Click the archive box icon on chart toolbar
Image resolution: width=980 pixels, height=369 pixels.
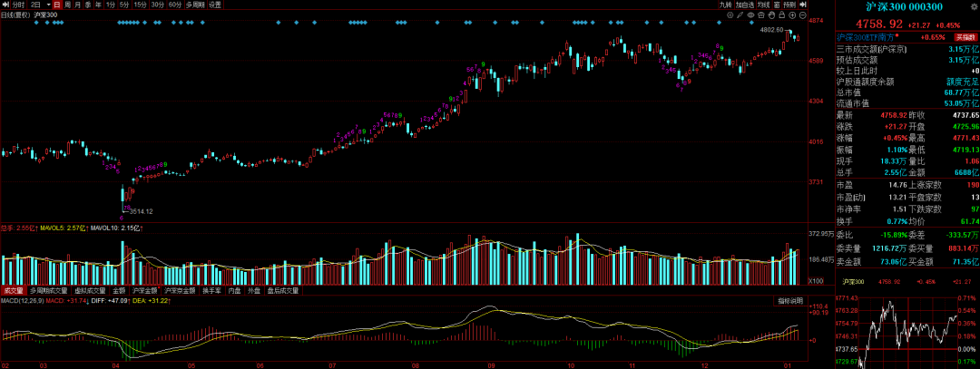(760, 15)
